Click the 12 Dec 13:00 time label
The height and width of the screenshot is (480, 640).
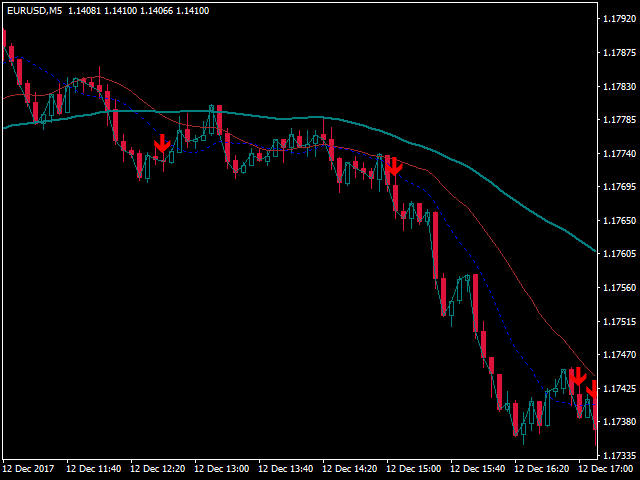pos(222,468)
